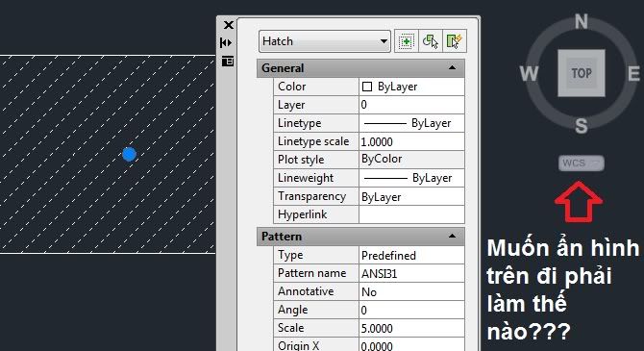
Task: Open the WCS coordinate system dropdown
Action: pos(582,163)
